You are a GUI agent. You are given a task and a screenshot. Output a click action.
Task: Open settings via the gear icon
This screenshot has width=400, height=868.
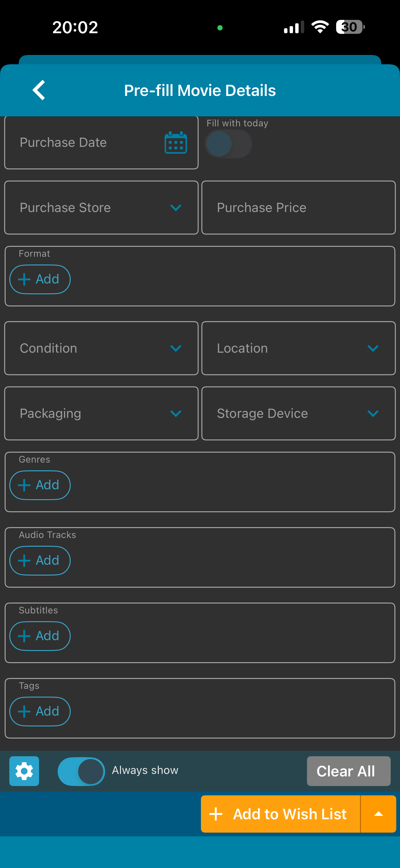pyautogui.click(x=24, y=771)
